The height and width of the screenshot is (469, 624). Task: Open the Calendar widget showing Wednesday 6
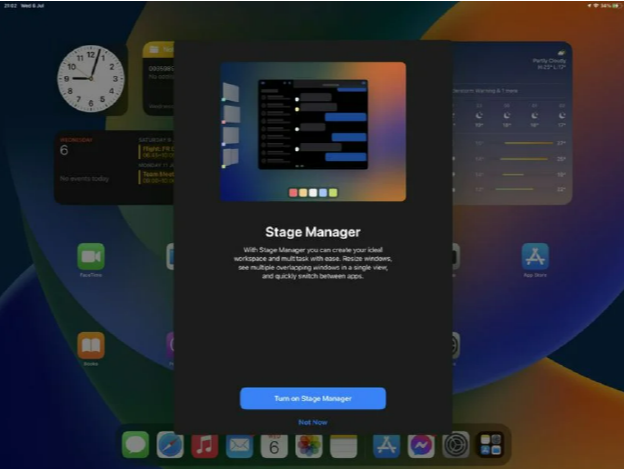[x=114, y=167]
